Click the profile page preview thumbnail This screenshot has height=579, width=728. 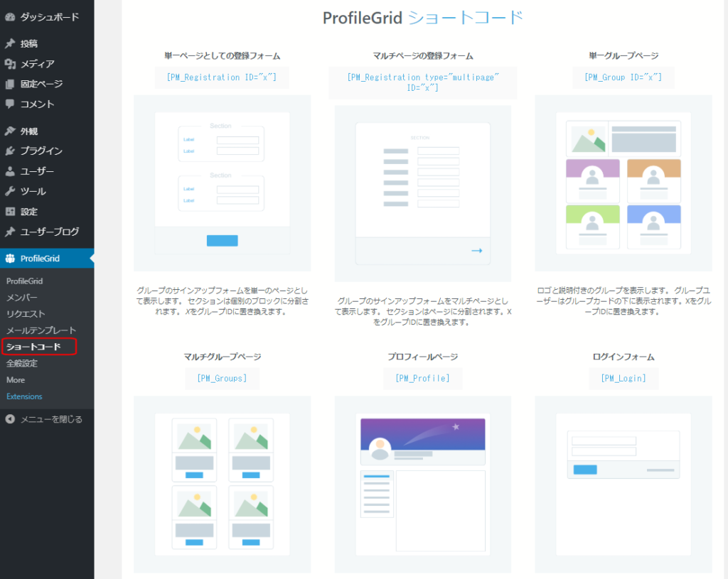[422, 484]
